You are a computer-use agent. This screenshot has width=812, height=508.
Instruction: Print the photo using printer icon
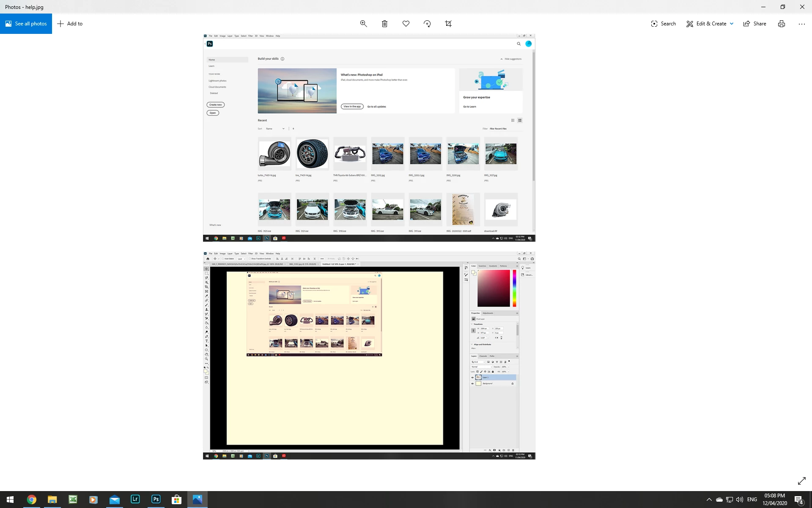pyautogui.click(x=781, y=24)
